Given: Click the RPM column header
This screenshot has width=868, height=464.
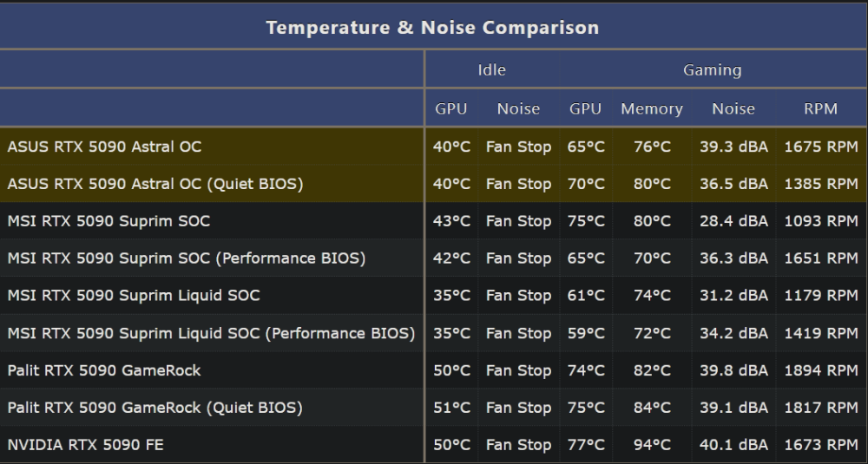Looking at the screenshot, I should point(820,108).
